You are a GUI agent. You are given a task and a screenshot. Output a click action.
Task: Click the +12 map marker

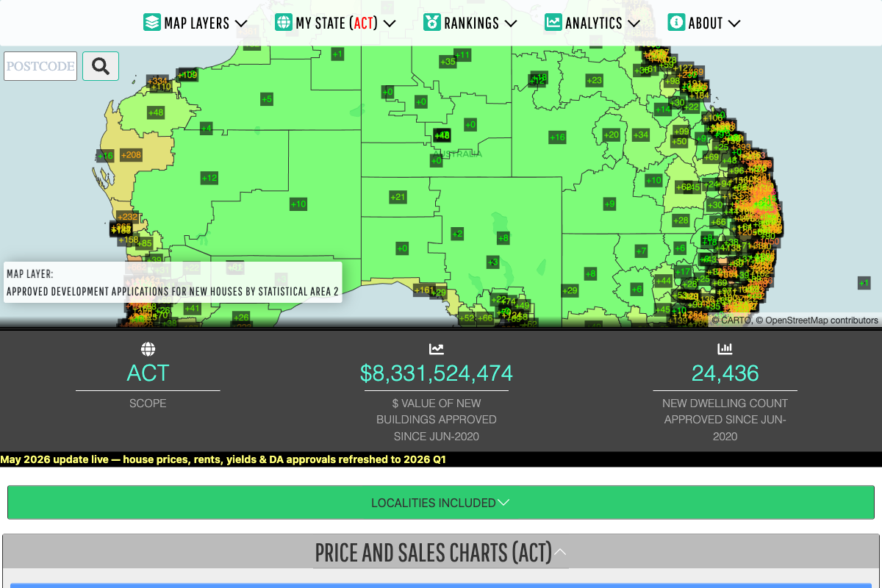pyautogui.click(x=209, y=178)
